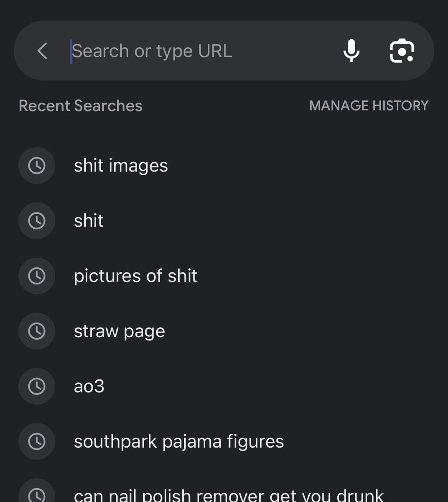The height and width of the screenshot is (502, 448).
Task: Choose 'pictures of shit' suggestion
Action: click(224, 276)
